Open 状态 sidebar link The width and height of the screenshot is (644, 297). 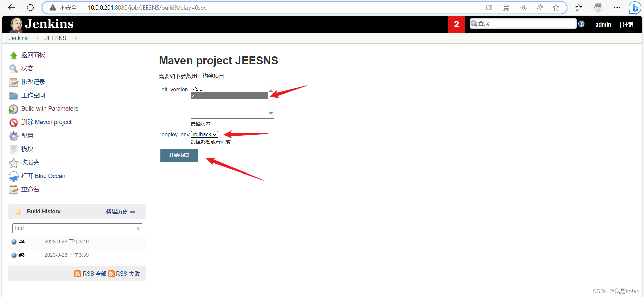pos(28,68)
